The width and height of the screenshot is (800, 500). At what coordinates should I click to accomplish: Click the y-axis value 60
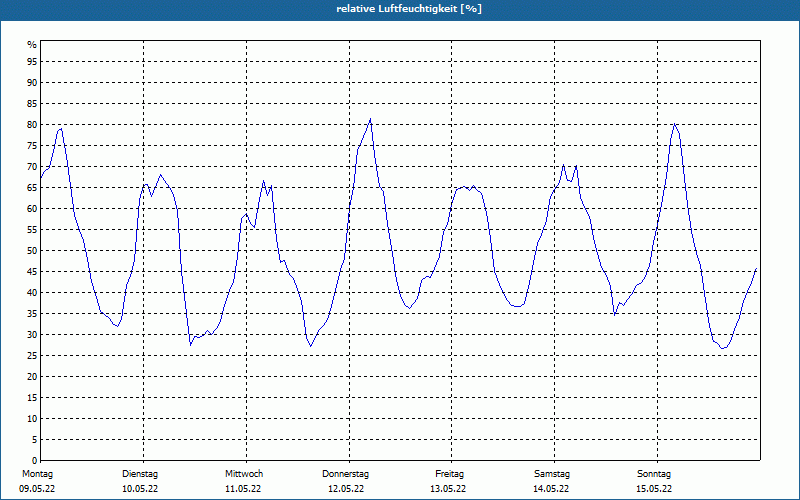32,209
